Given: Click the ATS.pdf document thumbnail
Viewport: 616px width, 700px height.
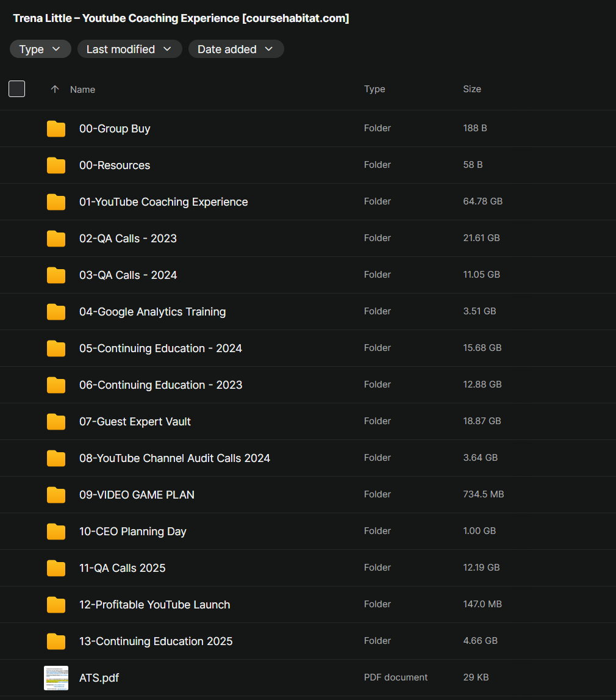Looking at the screenshot, I should (x=56, y=678).
